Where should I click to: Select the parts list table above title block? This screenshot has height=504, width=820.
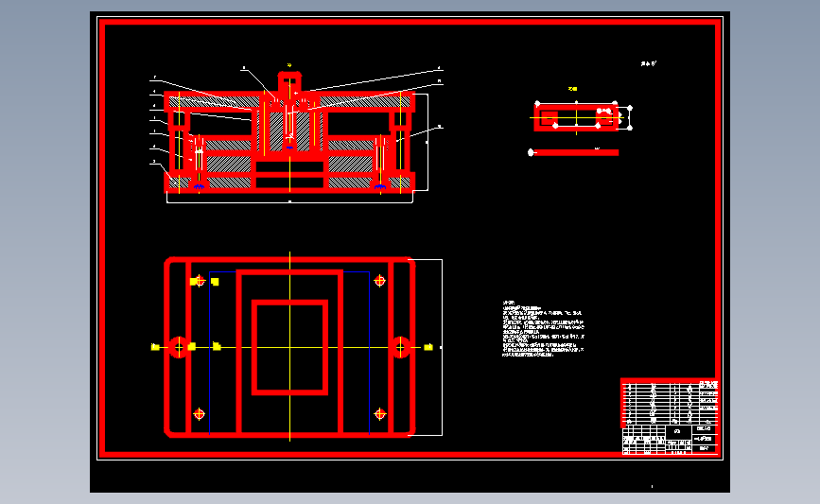coord(670,402)
